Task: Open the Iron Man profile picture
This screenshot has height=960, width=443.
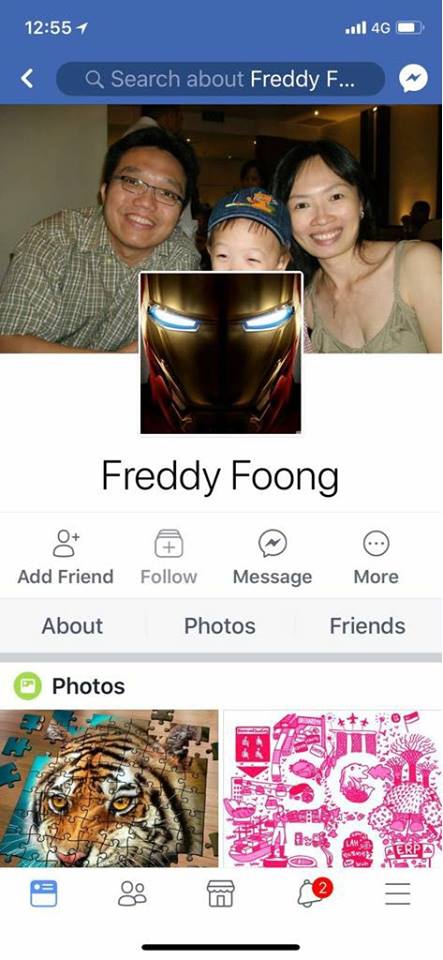Action: (x=221, y=353)
